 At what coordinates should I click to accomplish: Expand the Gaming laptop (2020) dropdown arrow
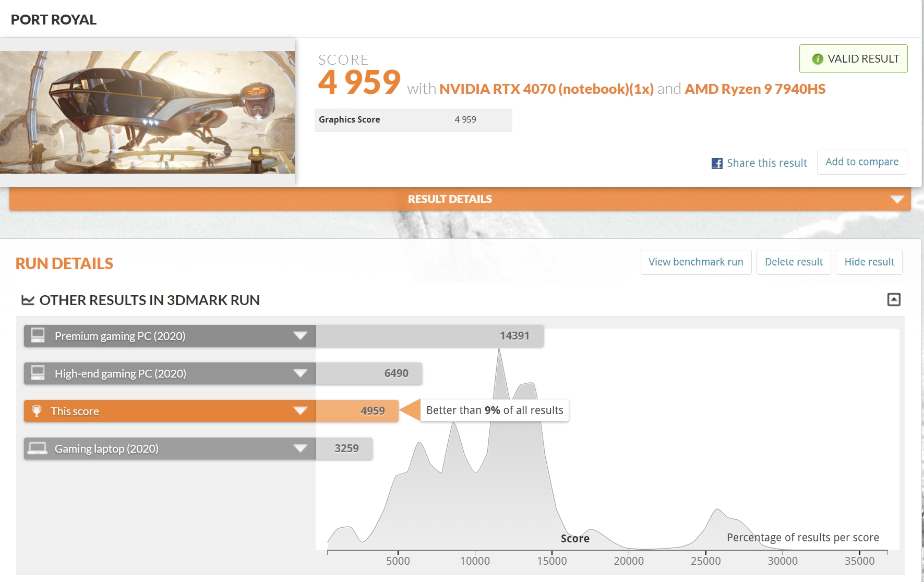click(300, 448)
